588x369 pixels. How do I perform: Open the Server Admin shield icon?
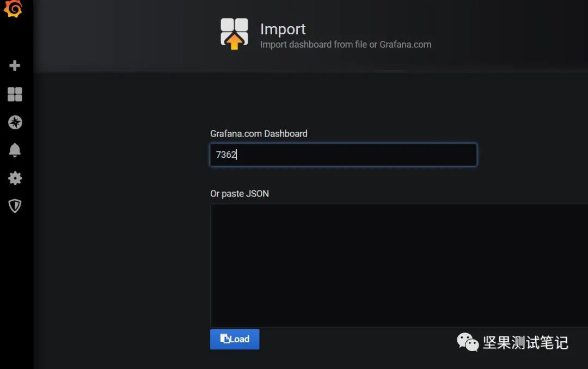(x=15, y=206)
